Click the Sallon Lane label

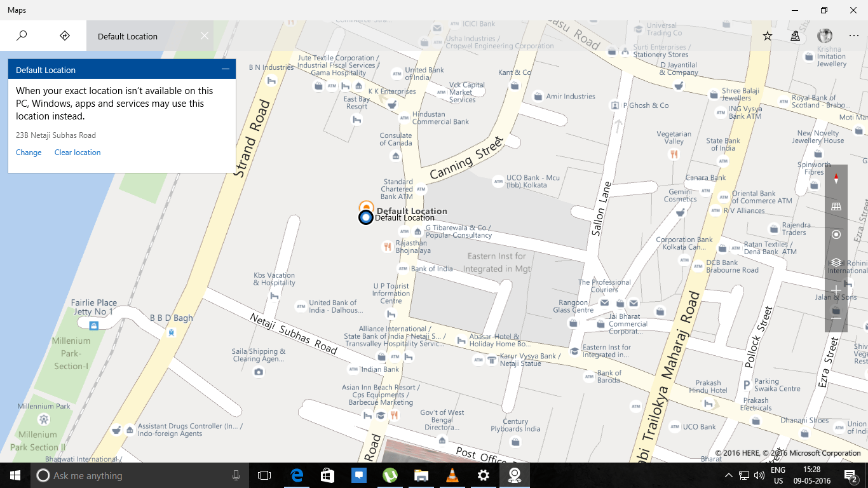[x=601, y=209]
